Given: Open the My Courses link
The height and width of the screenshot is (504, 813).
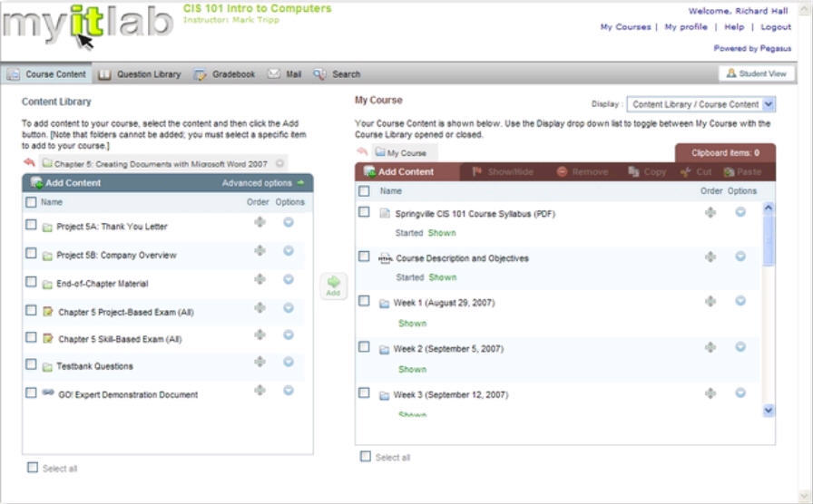Looking at the screenshot, I should click(x=625, y=27).
